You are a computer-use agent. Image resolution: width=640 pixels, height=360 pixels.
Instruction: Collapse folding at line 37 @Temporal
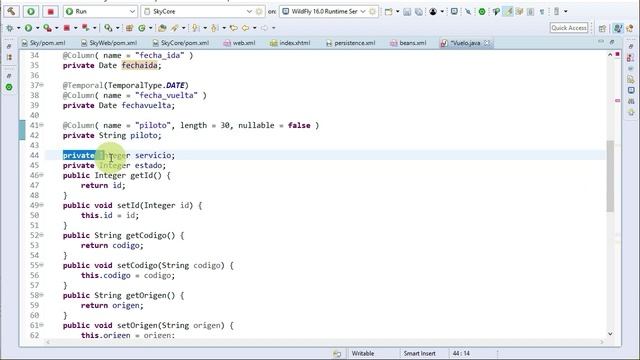[x=42, y=85]
